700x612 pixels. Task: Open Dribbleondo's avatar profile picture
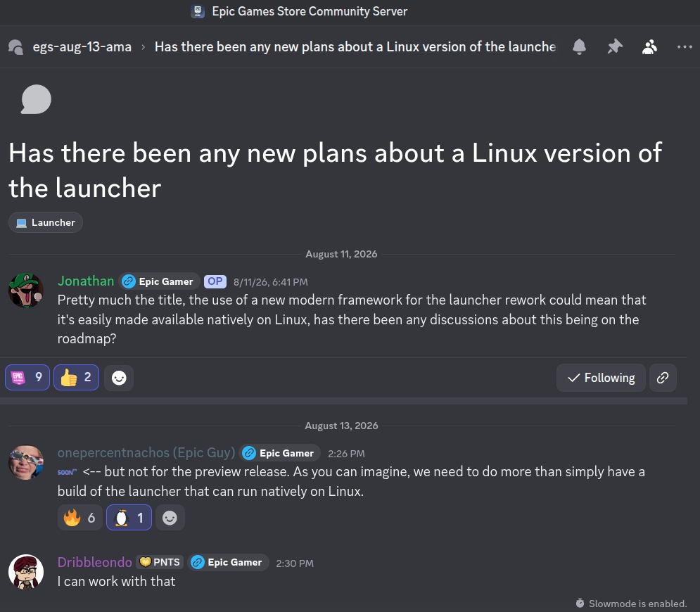[26, 572]
